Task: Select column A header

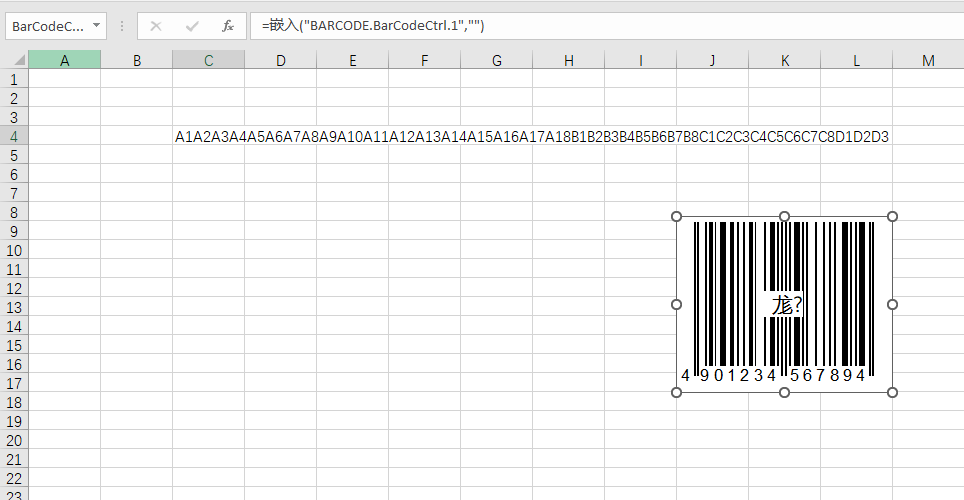Action: pos(65,61)
